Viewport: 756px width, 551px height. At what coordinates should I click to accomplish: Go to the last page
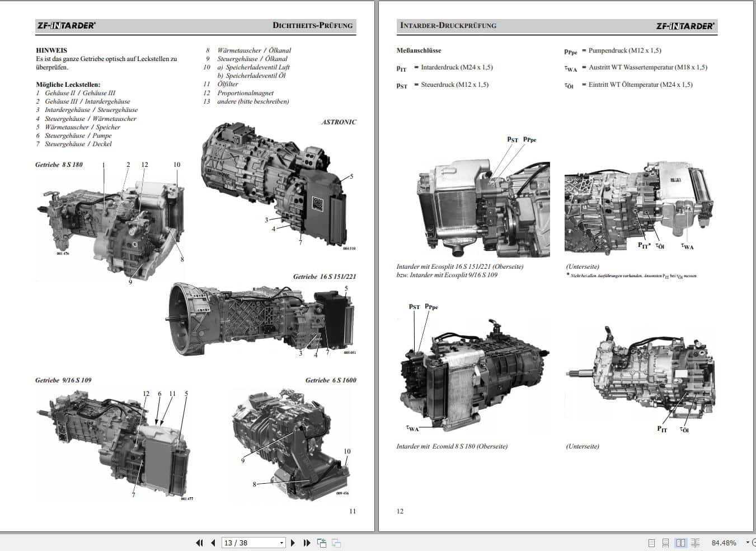(307, 543)
